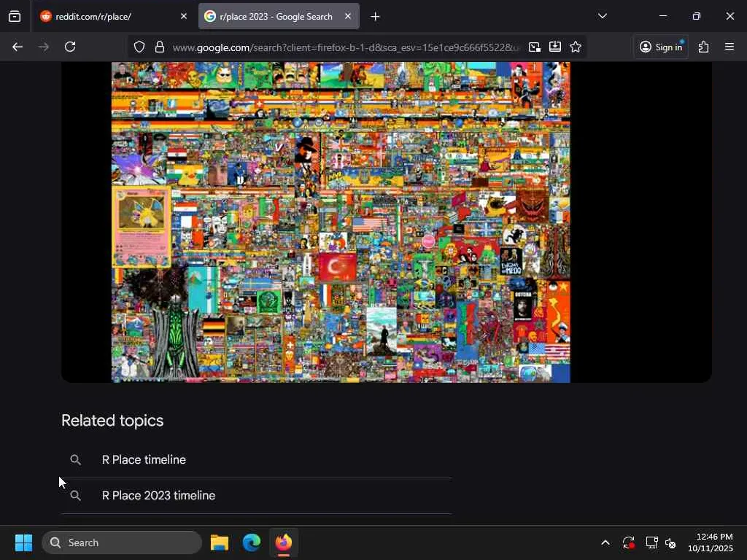Screen dimensions: 747x560
Task: Click search icon beside R Place 2023 timeline
Action: click(x=75, y=495)
